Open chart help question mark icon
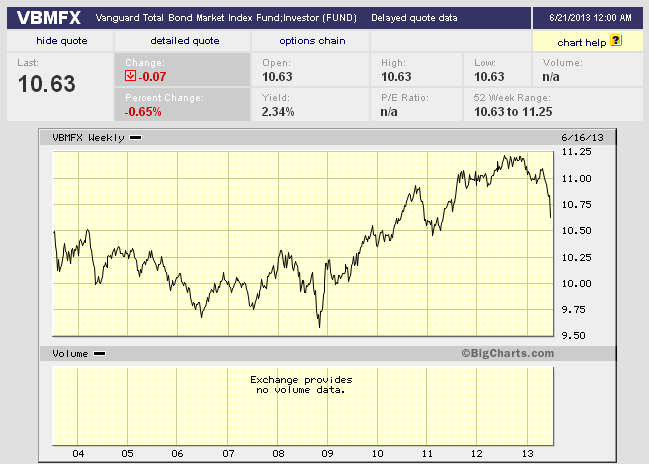 [x=616, y=41]
